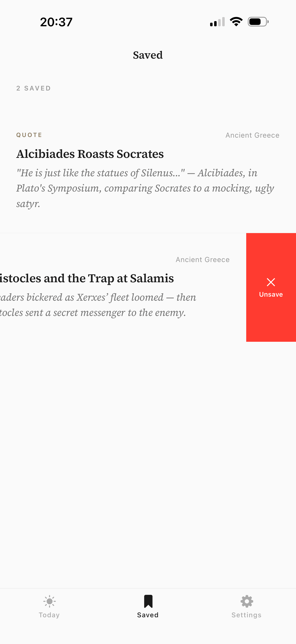The height and width of the screenshot is (644, 296).
Task: Tap the Ancient Greece tag on Alcibiades card
Action: pyautogui.click(x=252, y=135)
